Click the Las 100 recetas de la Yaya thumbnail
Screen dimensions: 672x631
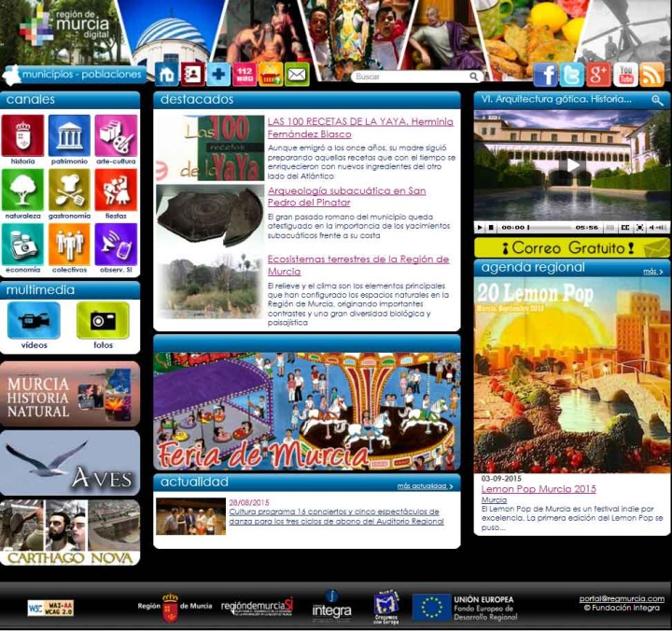coord(210,148)
